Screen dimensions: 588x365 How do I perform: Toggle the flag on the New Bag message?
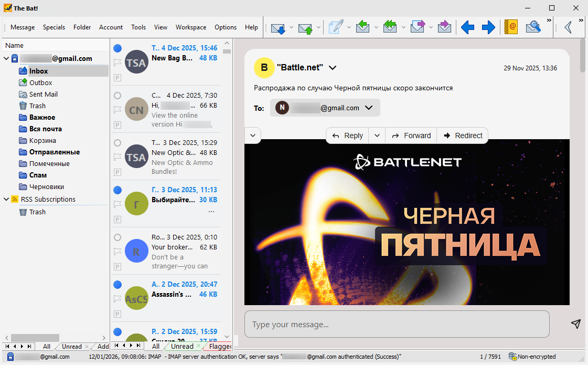click(117, 62)
